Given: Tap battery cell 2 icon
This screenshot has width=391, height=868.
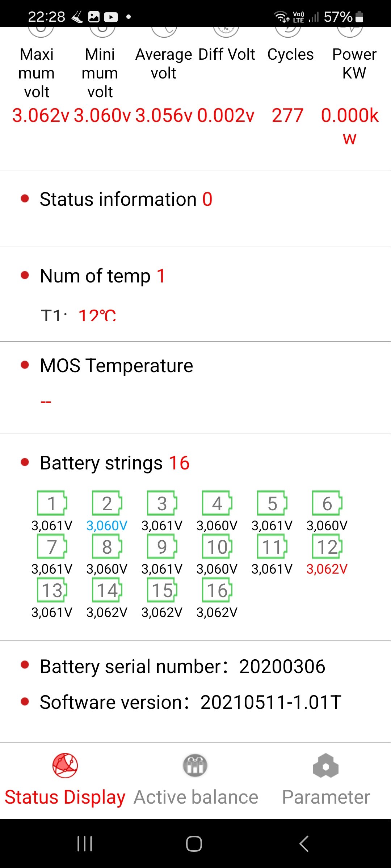Looking at the screenshot, I should 107,503.
